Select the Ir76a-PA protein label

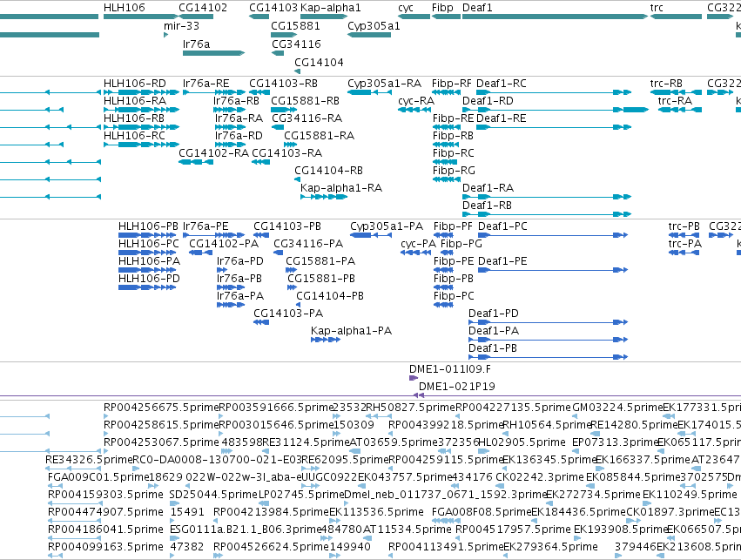point(240,296)
